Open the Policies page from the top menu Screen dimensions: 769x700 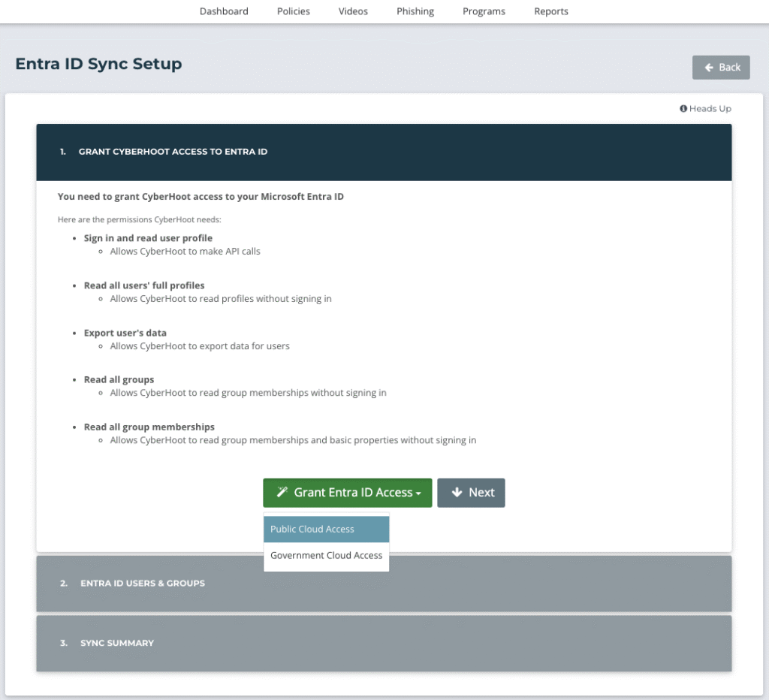[293, 11]
